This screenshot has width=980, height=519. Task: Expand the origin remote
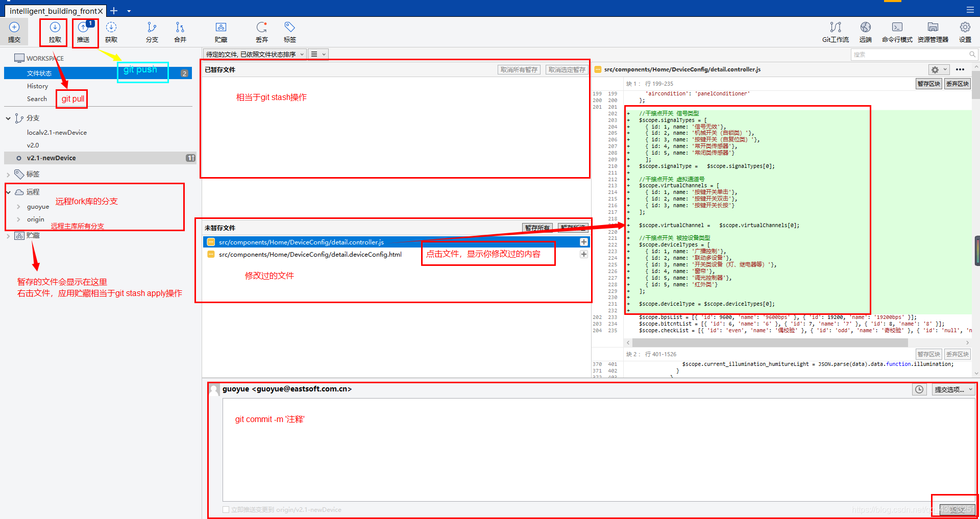tap(18, 219)
